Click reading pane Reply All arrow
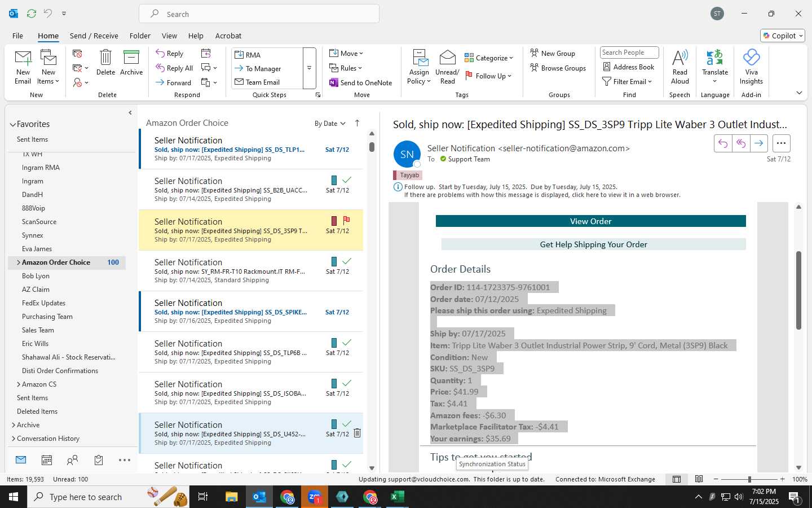Screen dimensions: 812x508 (741, 143)
